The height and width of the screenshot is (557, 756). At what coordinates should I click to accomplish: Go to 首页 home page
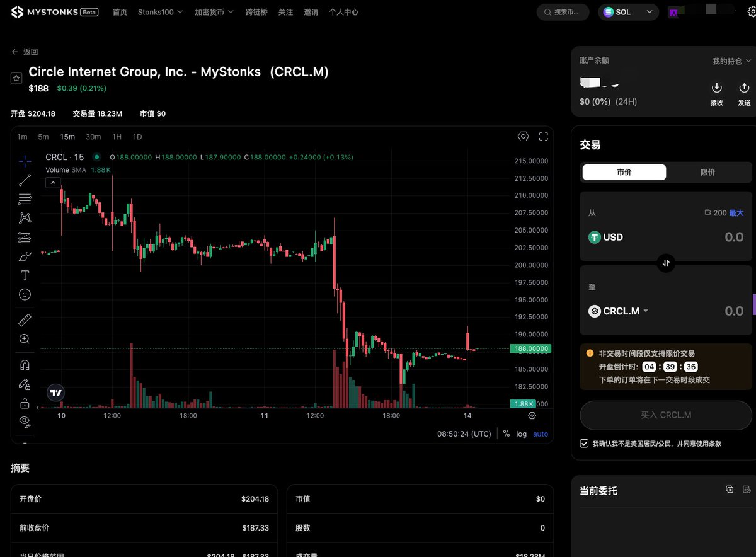[x=120, y=12]
